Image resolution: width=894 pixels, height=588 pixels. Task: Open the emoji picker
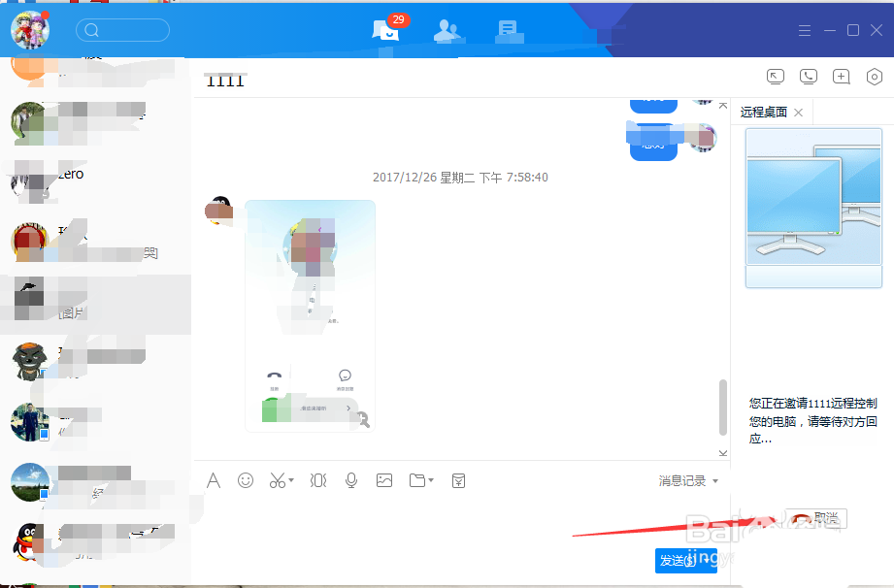click(245, 480)
